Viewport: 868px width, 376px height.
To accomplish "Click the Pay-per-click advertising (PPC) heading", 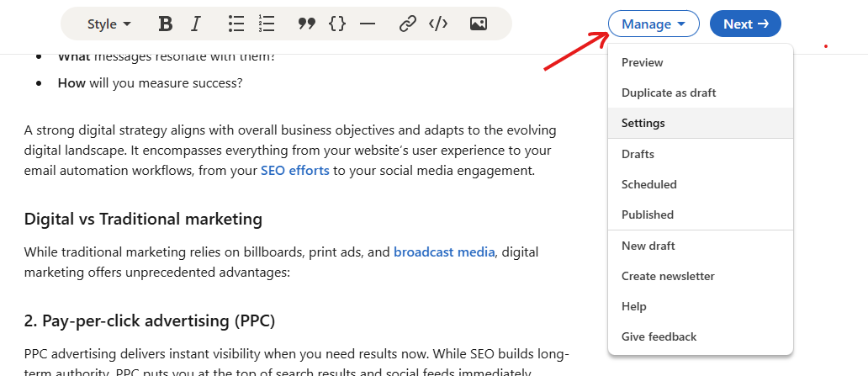I will click(x=150, y=321).
